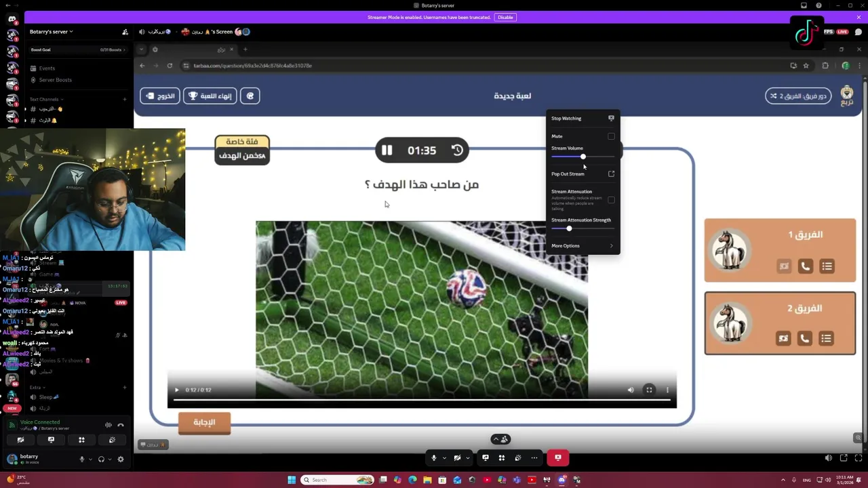This screenshot has width=868, height=488.
Task: Select Pop Out Stream option
Action: pos(583,174)
